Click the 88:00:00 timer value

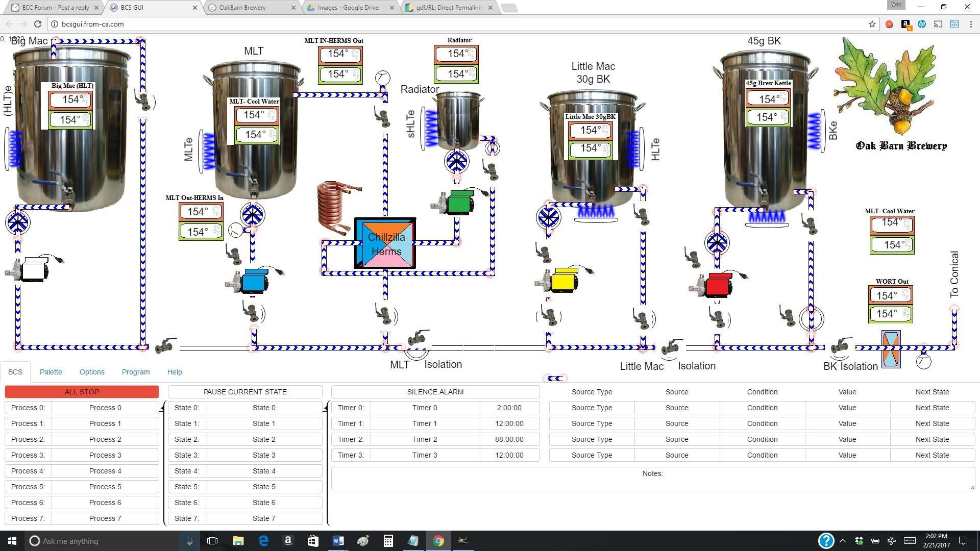(x=509, y=439)
